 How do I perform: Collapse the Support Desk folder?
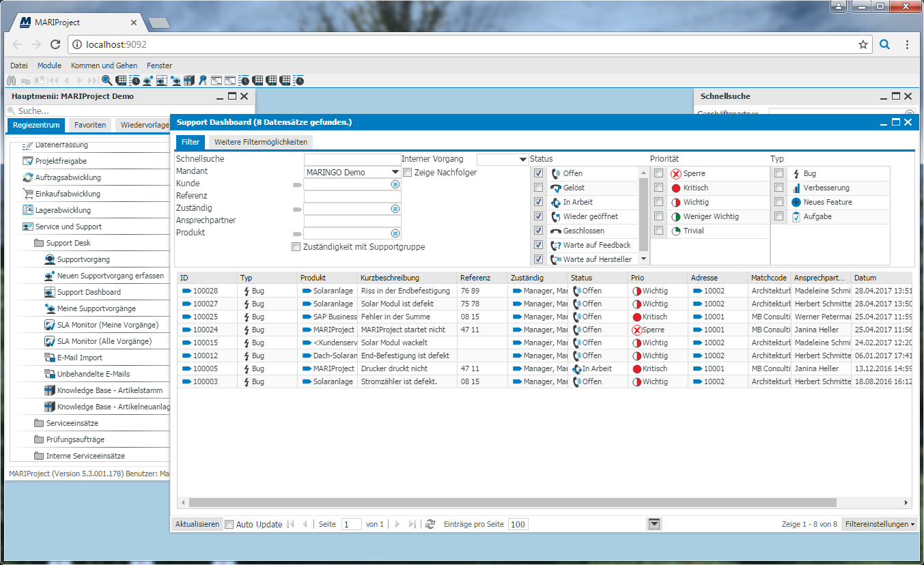click(x=39, y=243)
